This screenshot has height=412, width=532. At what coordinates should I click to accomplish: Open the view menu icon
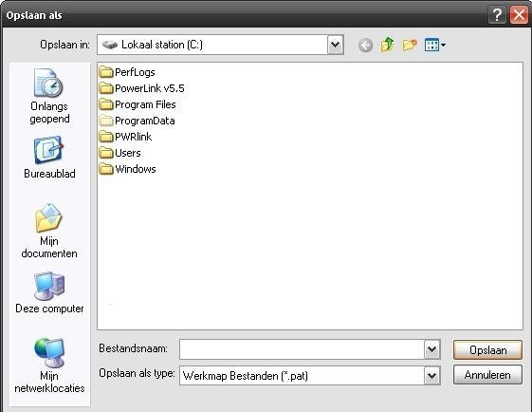click(435, 45)
